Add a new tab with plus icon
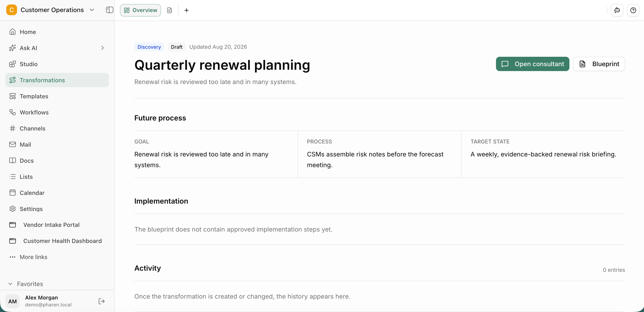 pyautogui.click(x=187, y=10)
